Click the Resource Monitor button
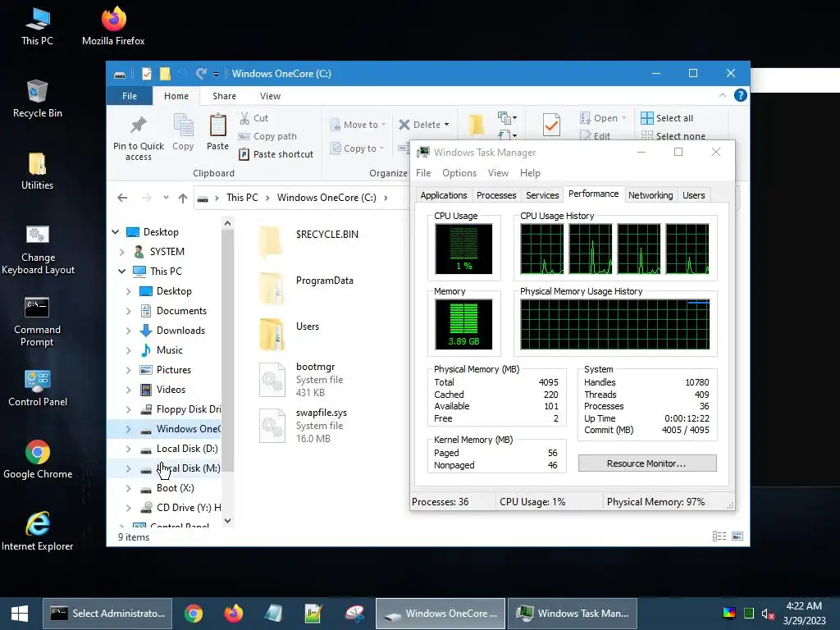840x630 pixels. [647, 463]
